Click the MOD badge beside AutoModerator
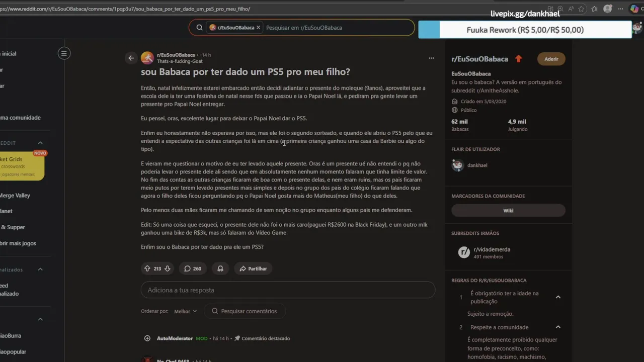Screen dimensions: 644x362 click(x=201, y=338)
